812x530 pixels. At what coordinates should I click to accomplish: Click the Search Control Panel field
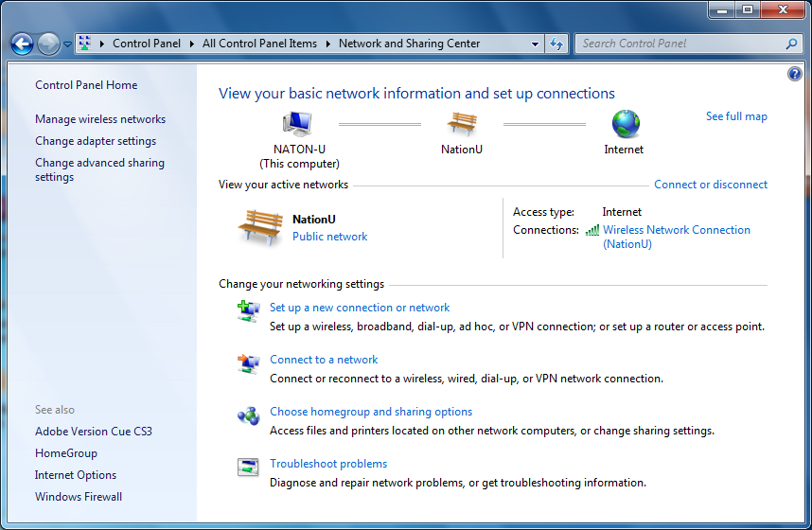coord(681,44)
